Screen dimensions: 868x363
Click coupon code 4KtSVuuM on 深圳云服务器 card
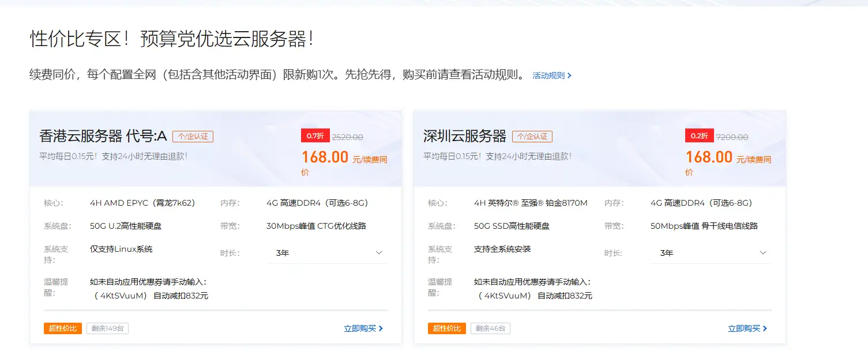click(504, 296)
